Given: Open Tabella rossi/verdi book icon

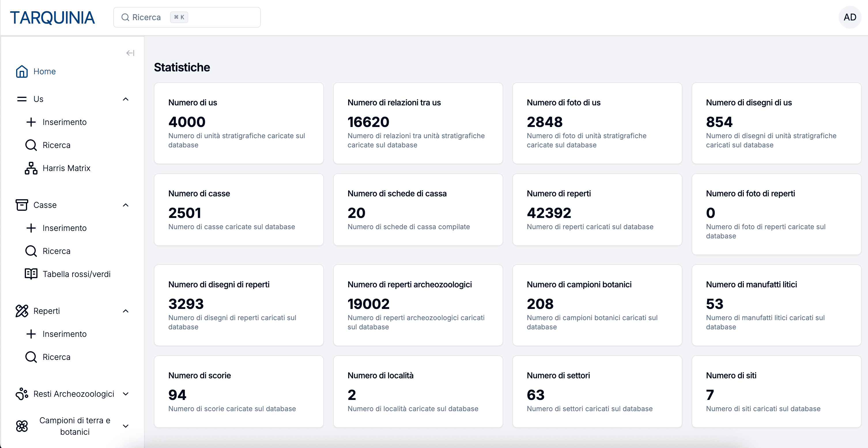Looking at the screenshot, I should 31,274.
